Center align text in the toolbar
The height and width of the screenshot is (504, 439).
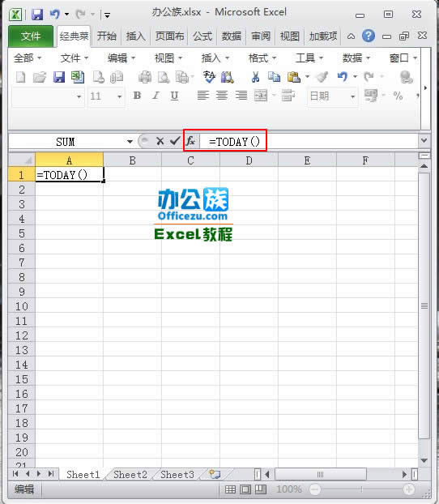[x=222, y=96]
